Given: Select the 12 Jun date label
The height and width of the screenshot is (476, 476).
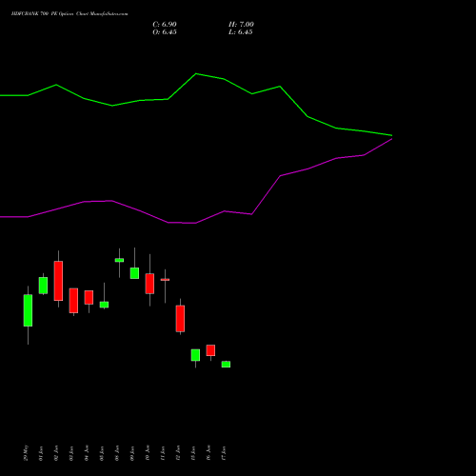Looking at the screenshot, I should (x=178, y=453).
